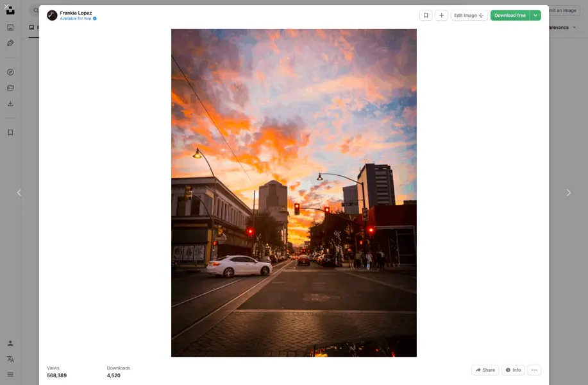Open Frankie Lopez's profile link

[x=76, y=13]
